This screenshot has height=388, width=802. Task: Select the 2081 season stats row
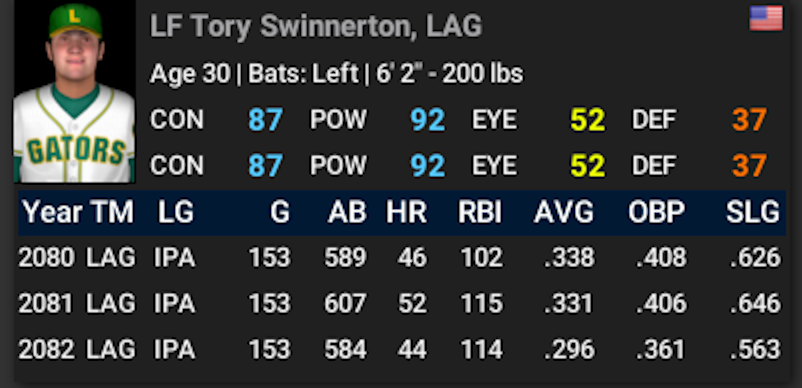[402, 304]
